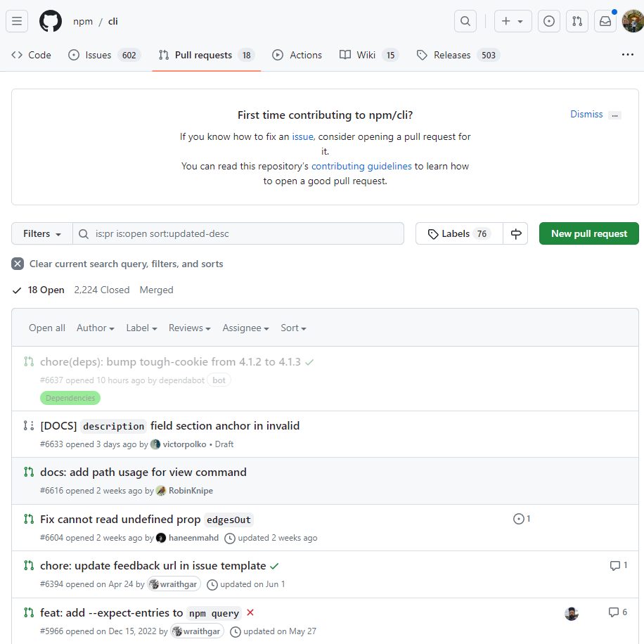The image size is (644, 644).
Task: Switch to the Code tab
Action: [31, 55]
